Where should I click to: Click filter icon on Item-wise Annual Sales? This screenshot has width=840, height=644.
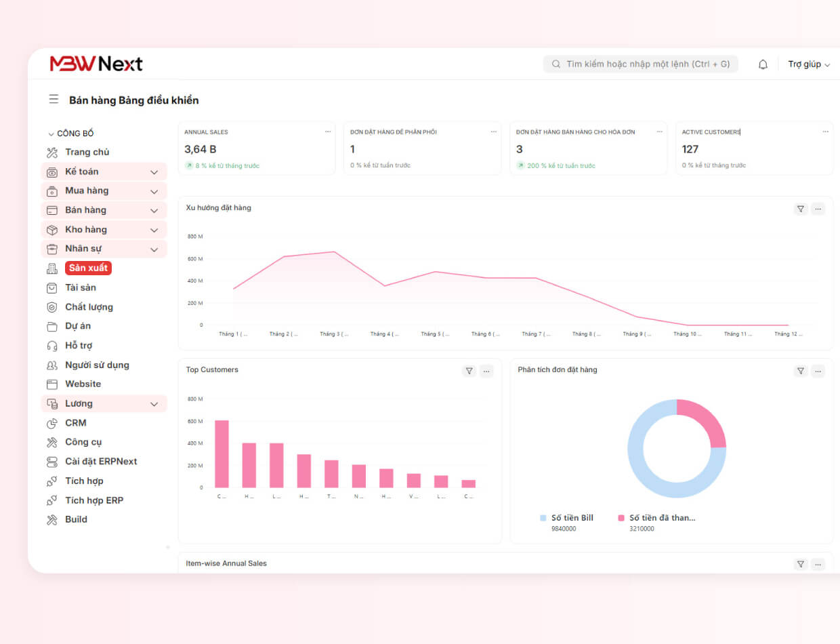[x=801, y=564]
